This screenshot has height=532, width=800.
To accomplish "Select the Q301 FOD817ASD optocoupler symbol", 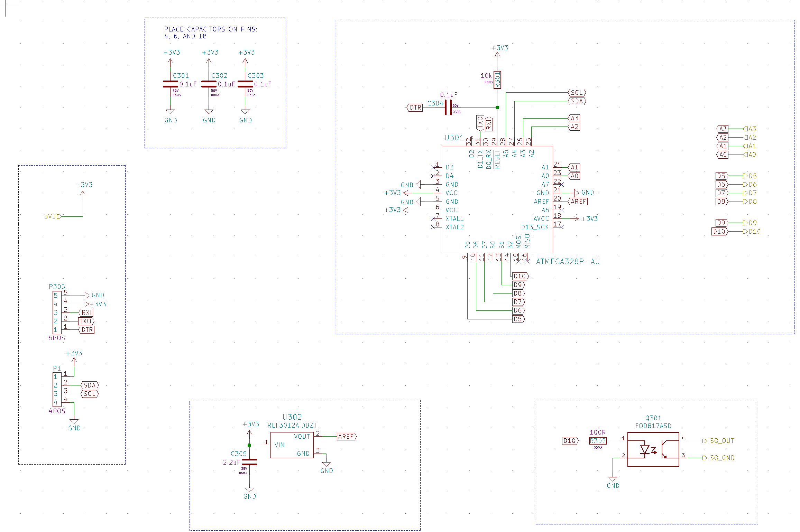I will (x=653, y=449).
